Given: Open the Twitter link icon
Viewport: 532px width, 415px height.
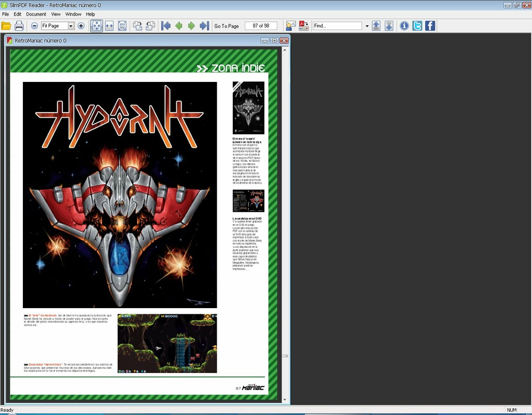Looking at the screenshot, I should click(417, 26).
